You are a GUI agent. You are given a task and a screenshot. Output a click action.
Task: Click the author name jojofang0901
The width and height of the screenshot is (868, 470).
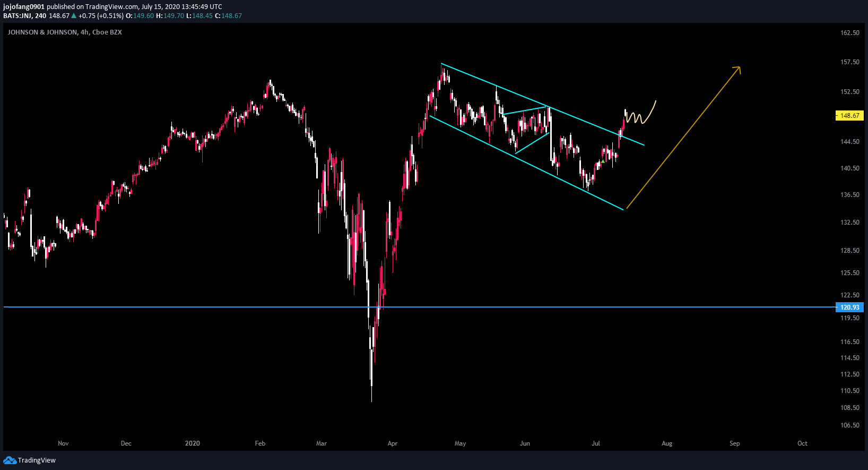pyautogui.click(x=24, y=7)
